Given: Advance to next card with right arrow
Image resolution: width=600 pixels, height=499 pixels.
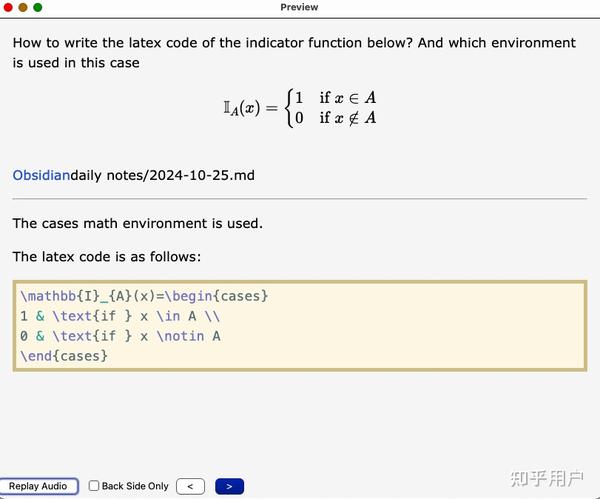Looking at the screenshot, I should (x=229, y=486).
